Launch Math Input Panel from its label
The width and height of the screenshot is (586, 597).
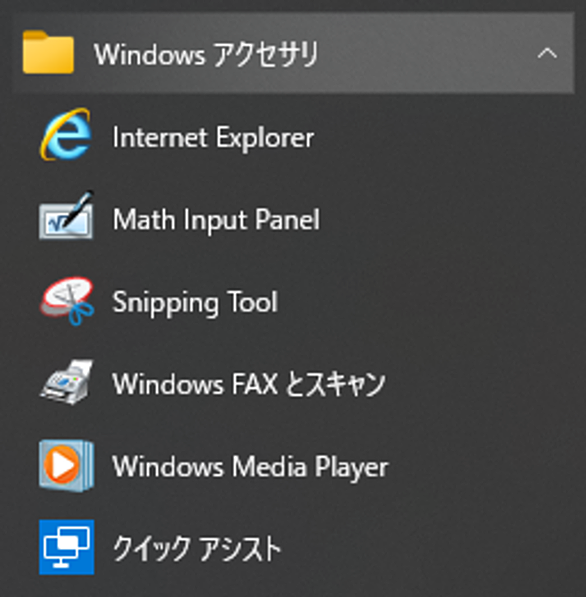(216, 220)
